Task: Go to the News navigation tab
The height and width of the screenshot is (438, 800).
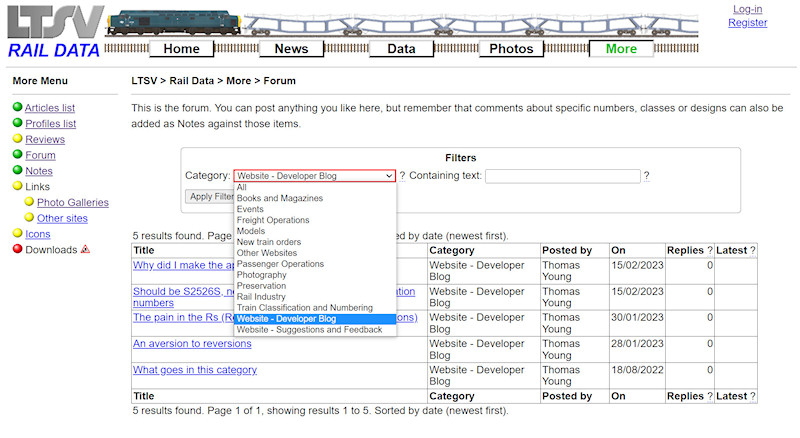Action: 291,49
